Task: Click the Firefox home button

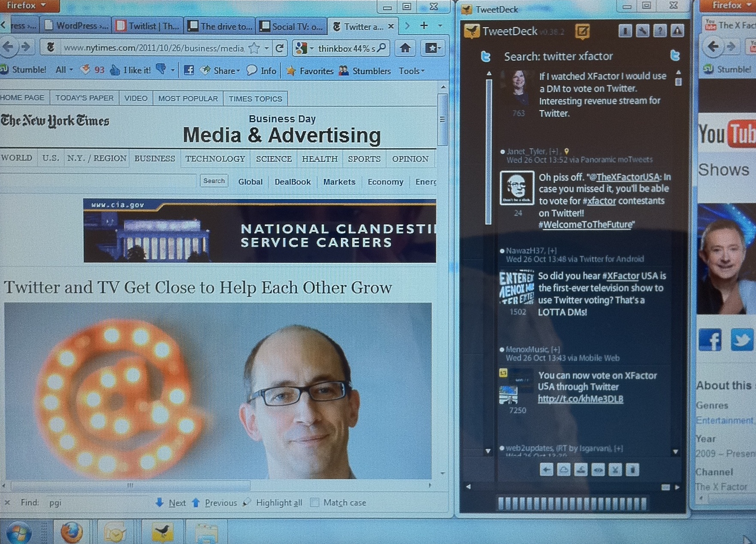Action: click(405, 48)
